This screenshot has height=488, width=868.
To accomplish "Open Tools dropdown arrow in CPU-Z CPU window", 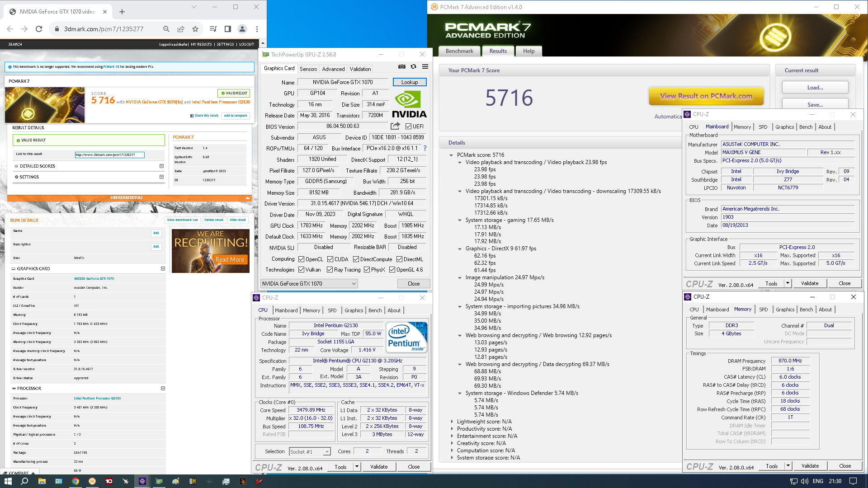I will [357, 467].
